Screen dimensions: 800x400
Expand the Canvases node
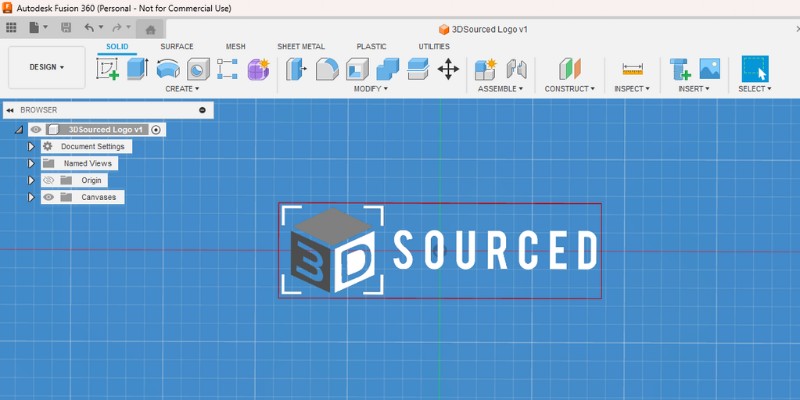[x=31, y=197]
